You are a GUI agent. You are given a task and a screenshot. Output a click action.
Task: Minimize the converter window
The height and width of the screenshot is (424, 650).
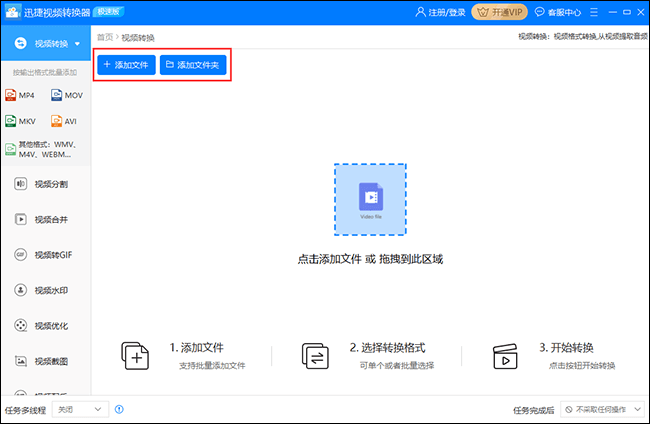coord(613,12)
